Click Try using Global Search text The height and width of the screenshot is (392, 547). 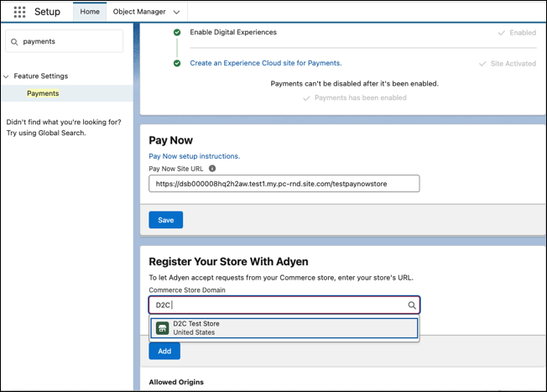click(x=46, y=133)
